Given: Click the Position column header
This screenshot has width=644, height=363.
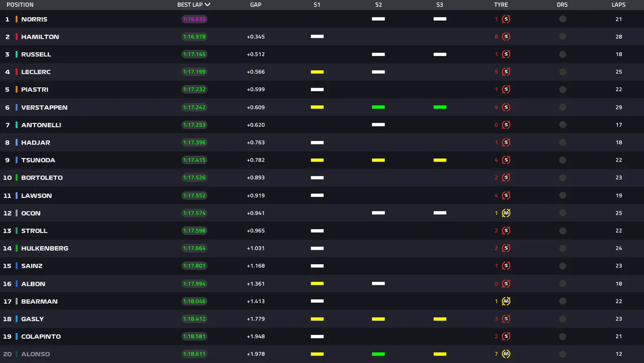Looking at the screenshot, I should (20, 5).
